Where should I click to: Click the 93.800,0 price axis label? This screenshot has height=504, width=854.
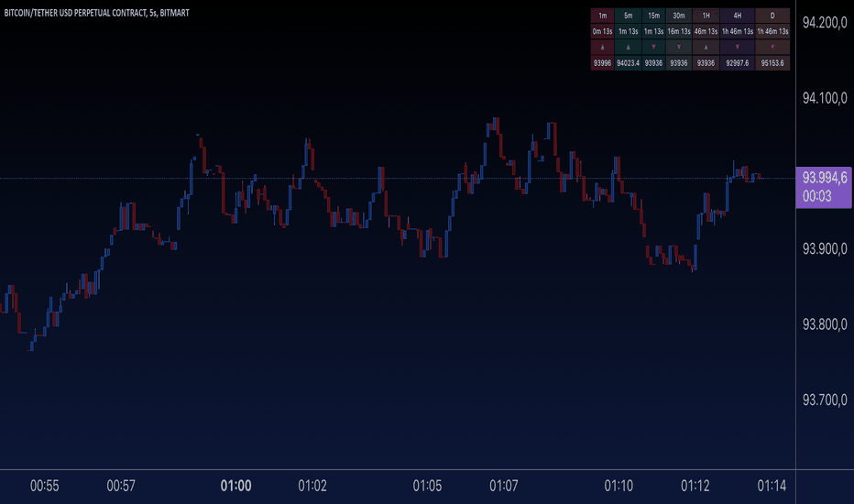[x=825, y=324]
